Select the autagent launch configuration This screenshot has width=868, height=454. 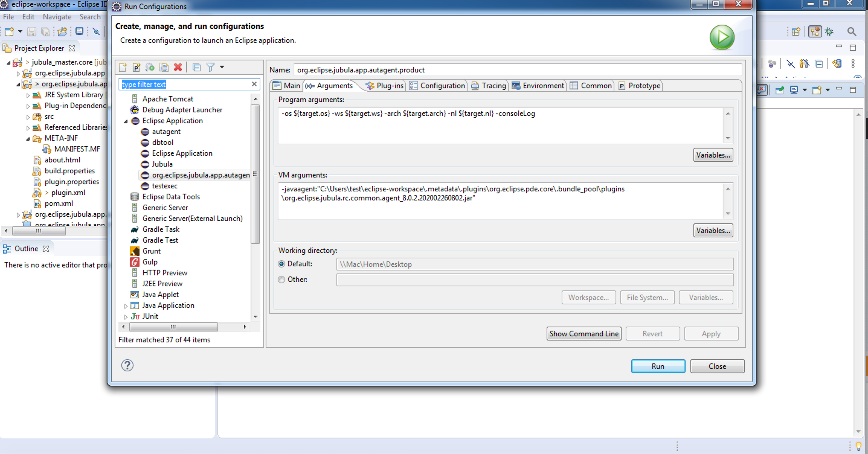[166, 131]
